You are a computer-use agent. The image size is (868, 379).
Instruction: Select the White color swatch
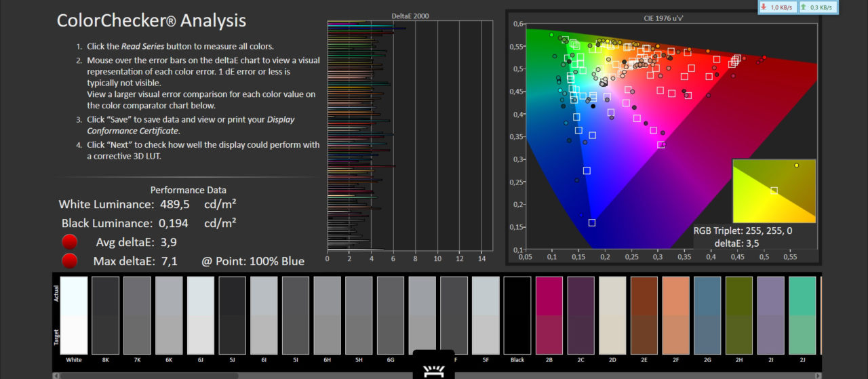(x=73, y=315)
